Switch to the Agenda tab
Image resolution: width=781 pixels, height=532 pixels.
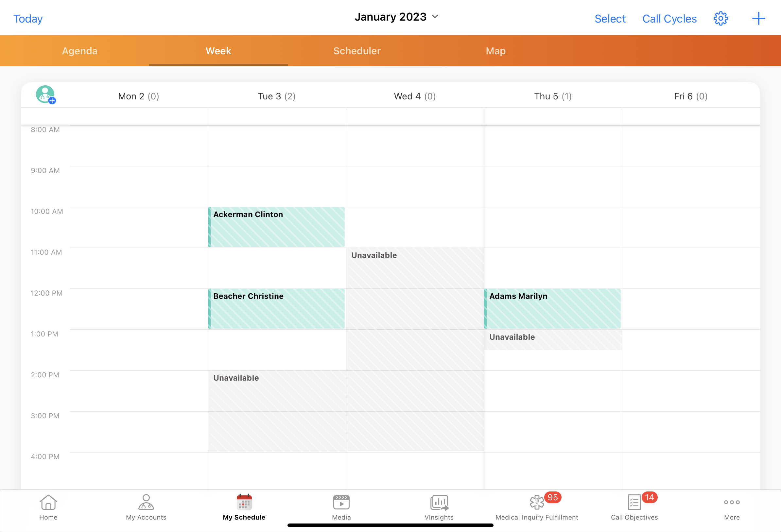[80, 51]
